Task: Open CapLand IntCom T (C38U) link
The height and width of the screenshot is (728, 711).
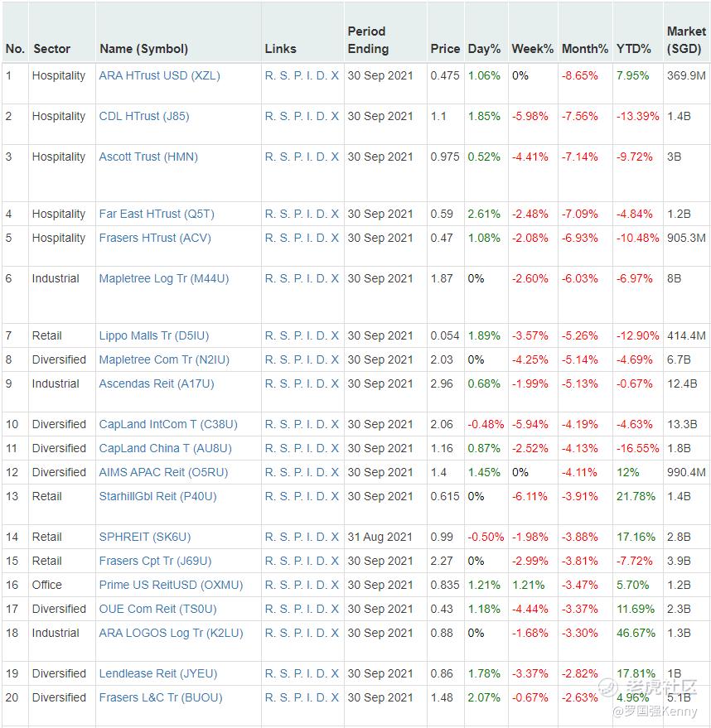Action: (168, 424)
